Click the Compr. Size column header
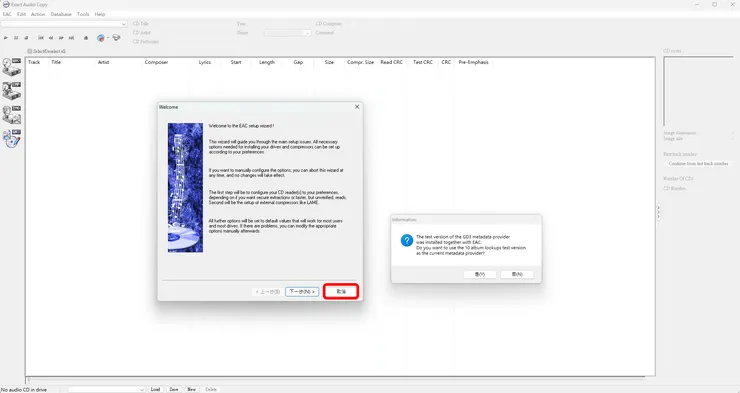The height and width of the screenshot is (393, 740). click(x=361, y=62)
